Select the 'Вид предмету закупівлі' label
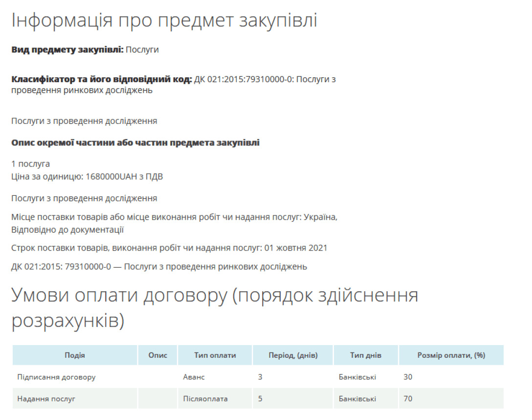This screenshot has width=532, height=420. [x=67, y=49]
